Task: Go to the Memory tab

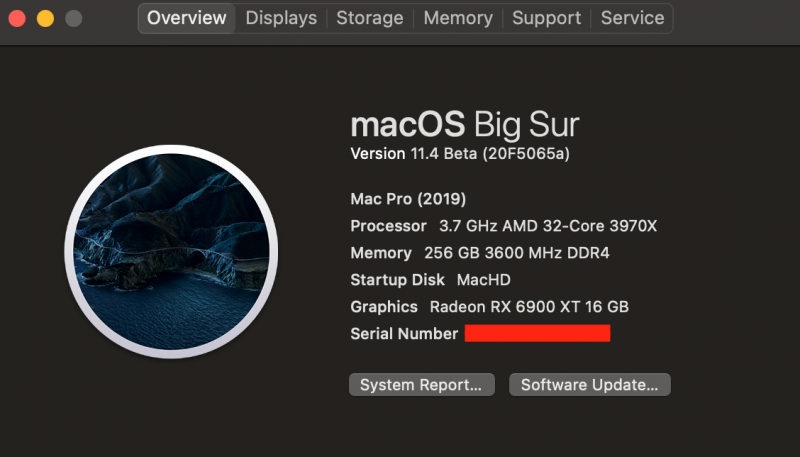Action: (x=458, y=18)
